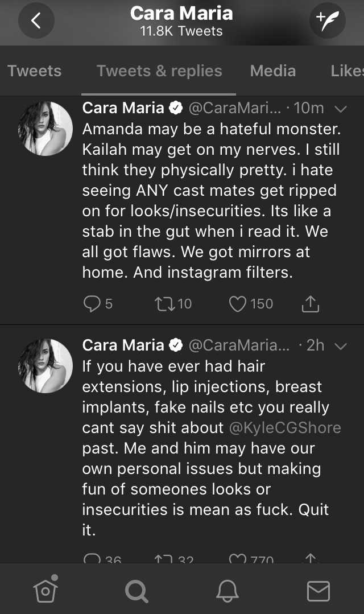Open the Likes tab
This screenshot has width=364, height=614.
point(347,71)
